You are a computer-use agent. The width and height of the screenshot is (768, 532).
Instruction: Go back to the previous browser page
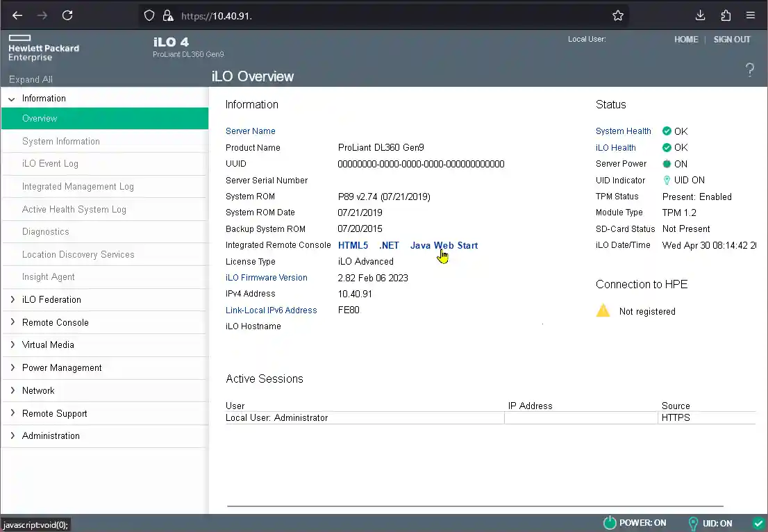(x=17, y=16)
